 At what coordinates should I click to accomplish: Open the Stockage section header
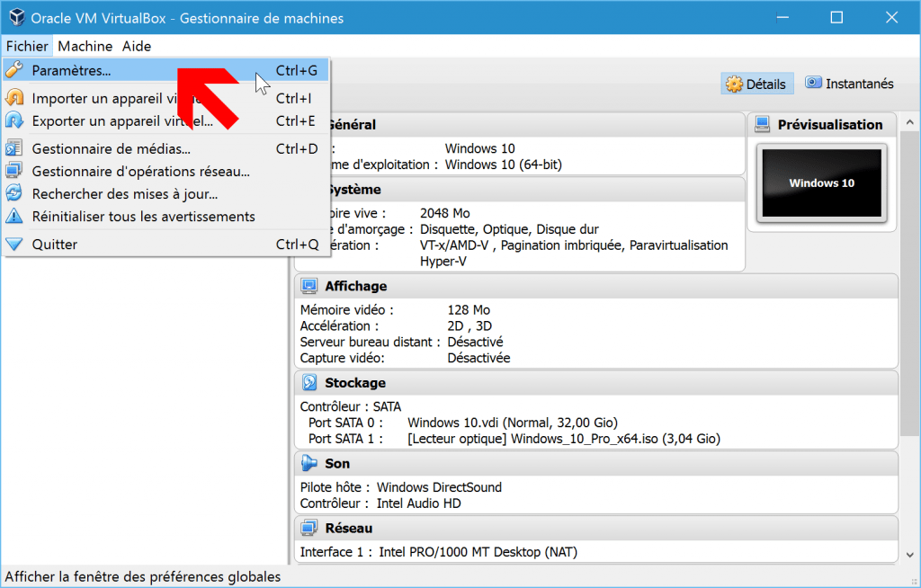click(x=596, y=382)
